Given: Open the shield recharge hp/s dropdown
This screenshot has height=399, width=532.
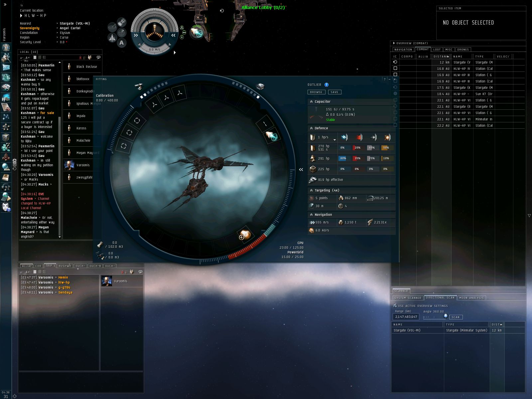Looking at the screenshot, I should click(334, 139).
